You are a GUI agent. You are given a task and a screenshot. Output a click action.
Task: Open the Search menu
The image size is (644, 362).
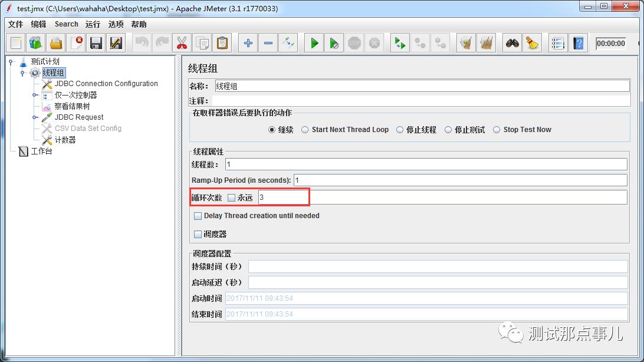(x=67, y=24)
